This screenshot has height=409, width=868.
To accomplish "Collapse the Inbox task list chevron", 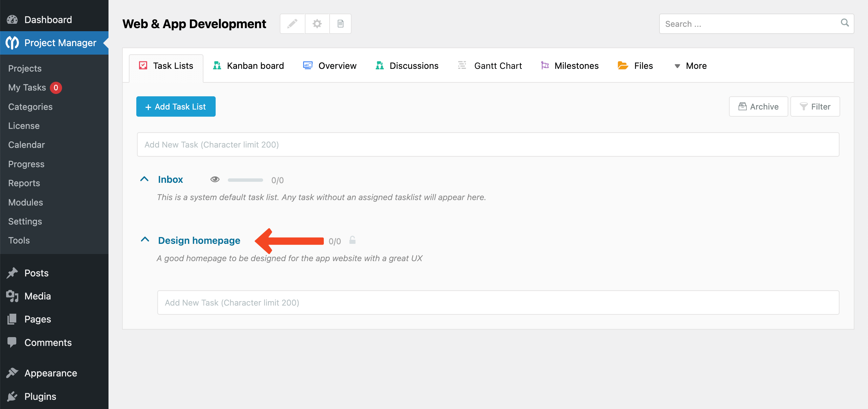I will 144,179.
